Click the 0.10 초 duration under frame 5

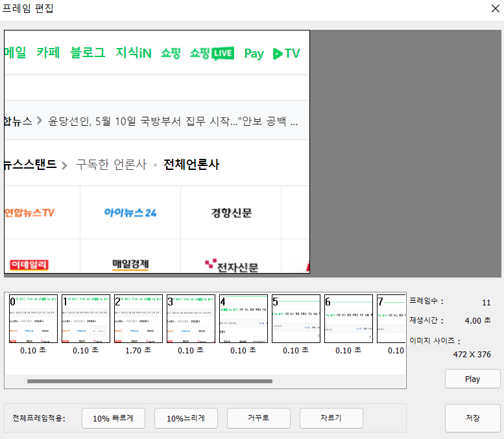296,350
